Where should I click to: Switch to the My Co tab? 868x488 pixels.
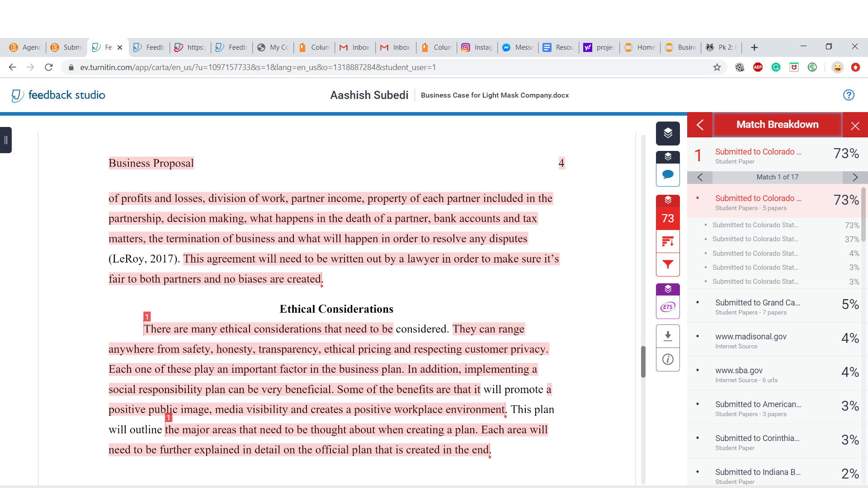pos(274,47)
